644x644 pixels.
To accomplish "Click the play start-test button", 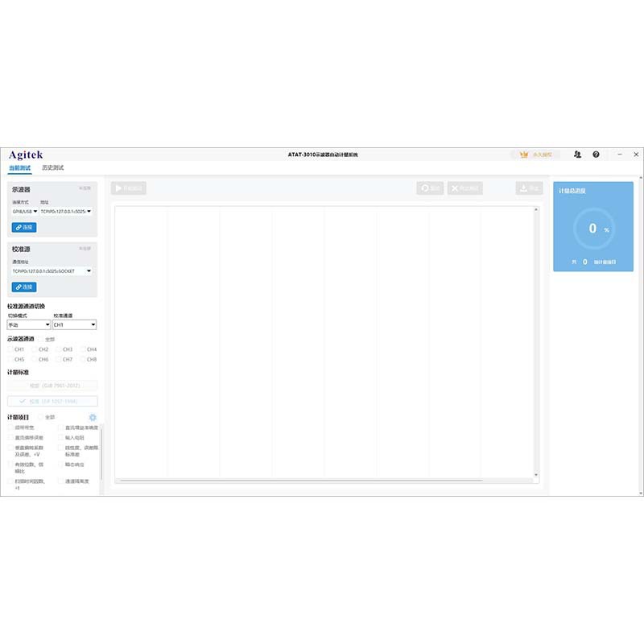I will pyautogui.click(x=129, y=188).
